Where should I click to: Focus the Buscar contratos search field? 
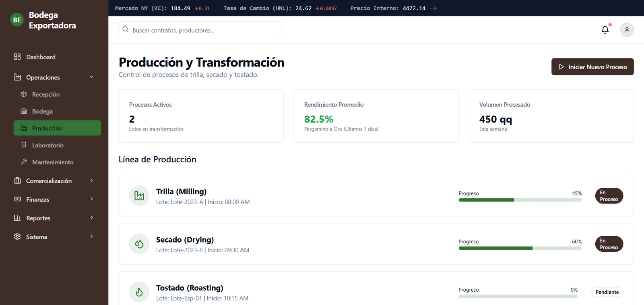[200, 30]
